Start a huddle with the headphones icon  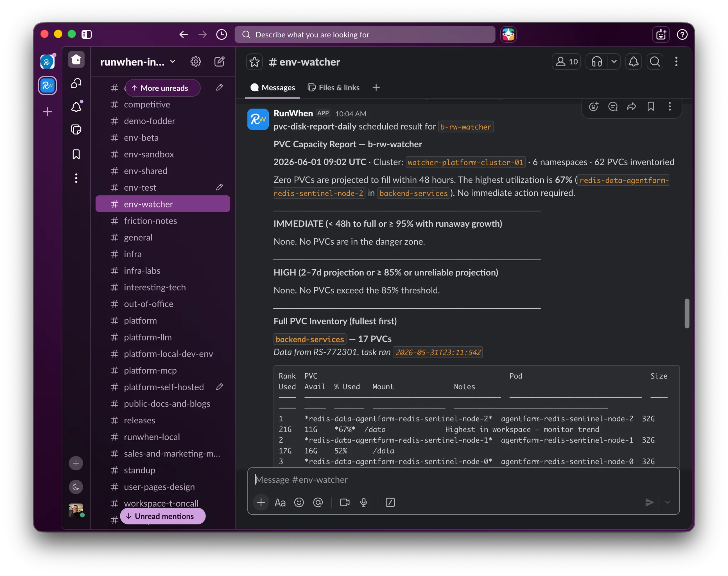[597, 62]
